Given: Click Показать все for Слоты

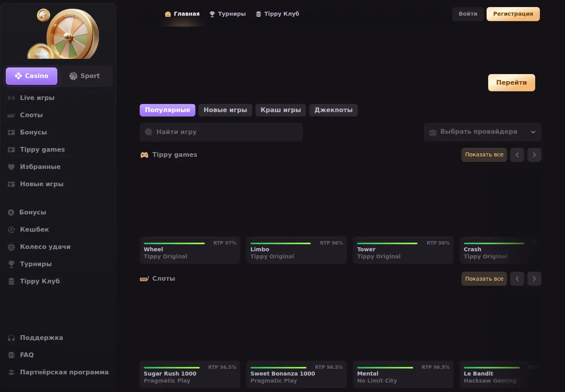Looking at the screenshot, I should click(484, 279).
